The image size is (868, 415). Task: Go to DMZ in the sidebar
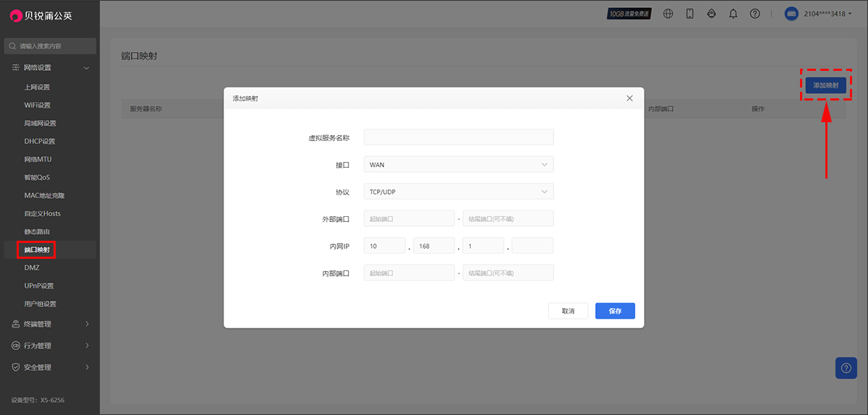pos(32,268)
